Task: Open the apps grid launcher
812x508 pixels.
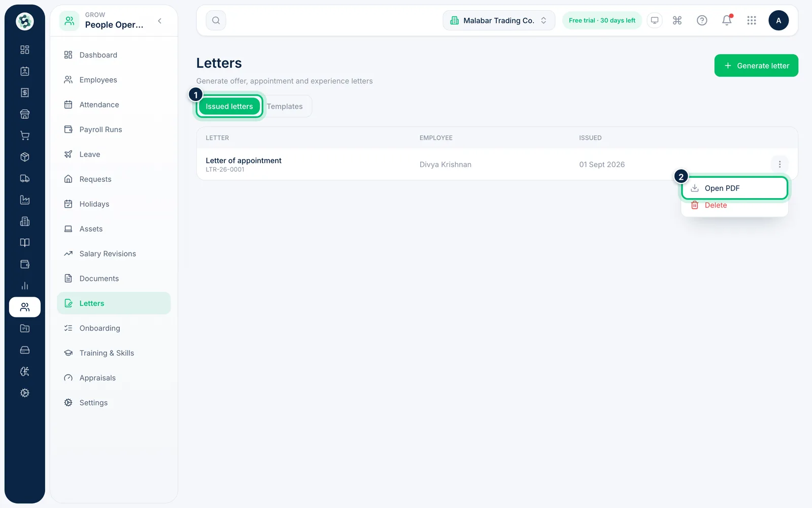Action: pyautogui.click(x=752, y=20)
